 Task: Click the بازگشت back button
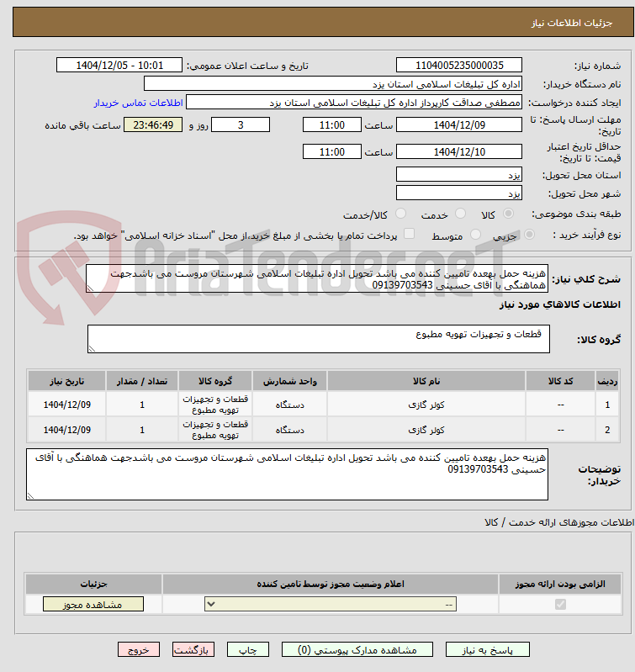click(193, 650)
